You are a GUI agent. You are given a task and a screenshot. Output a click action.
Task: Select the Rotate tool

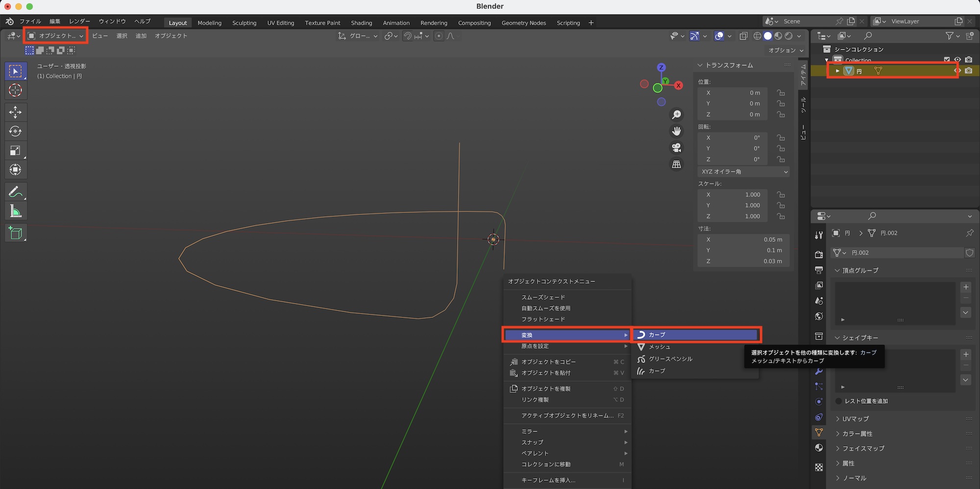[15, 131]
